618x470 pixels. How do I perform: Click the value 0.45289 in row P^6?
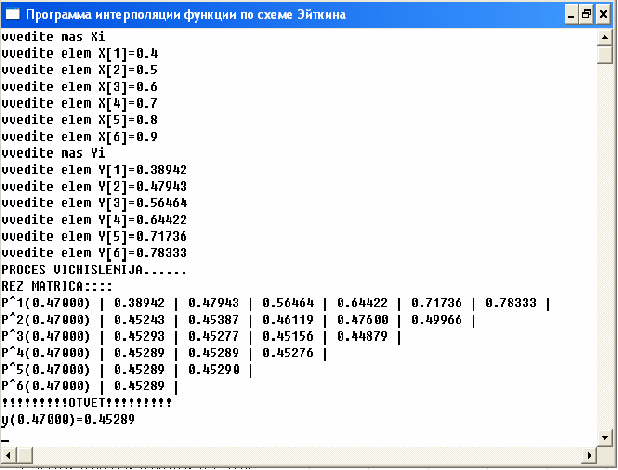139,386
